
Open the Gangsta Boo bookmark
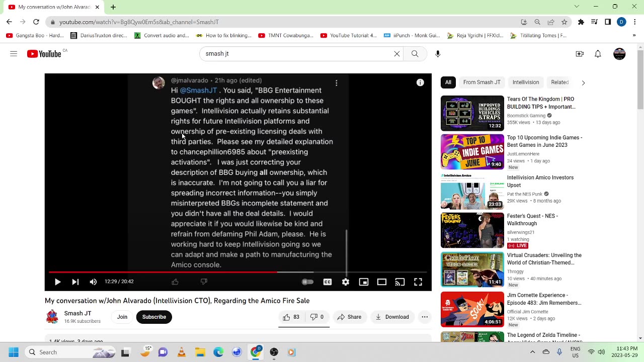(x=35, y=36)
